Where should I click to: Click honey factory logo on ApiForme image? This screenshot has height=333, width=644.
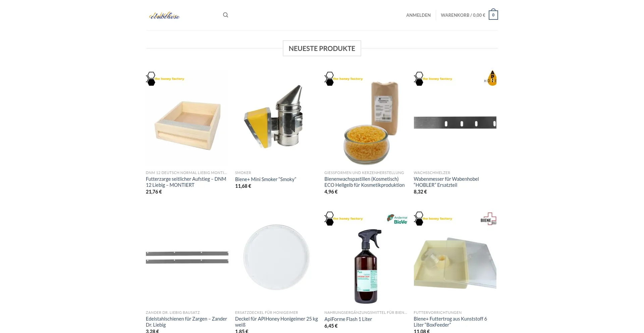pyautogui.click(x=344, y=219)
